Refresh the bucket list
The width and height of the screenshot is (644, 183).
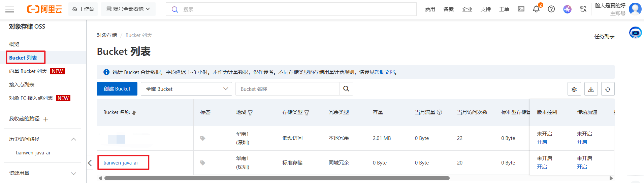tap(608, 89)
